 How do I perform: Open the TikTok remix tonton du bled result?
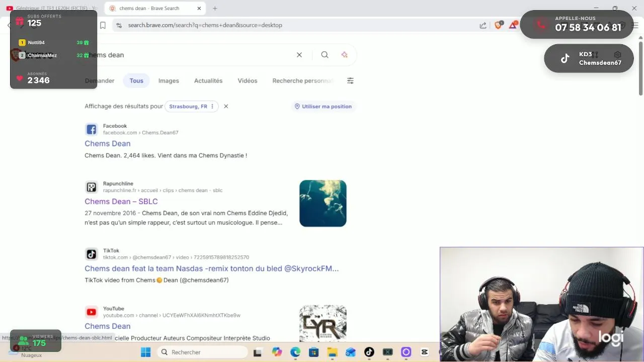(212, 268)
